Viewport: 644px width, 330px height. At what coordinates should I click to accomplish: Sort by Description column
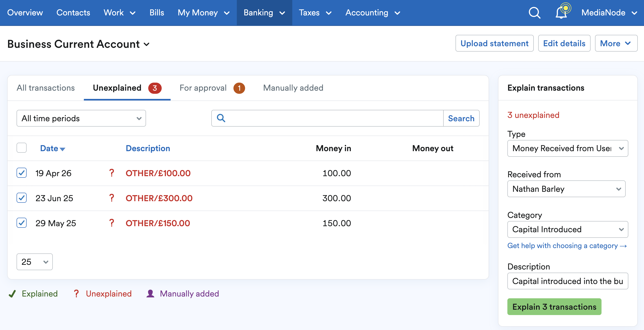(x=148, y=148)
